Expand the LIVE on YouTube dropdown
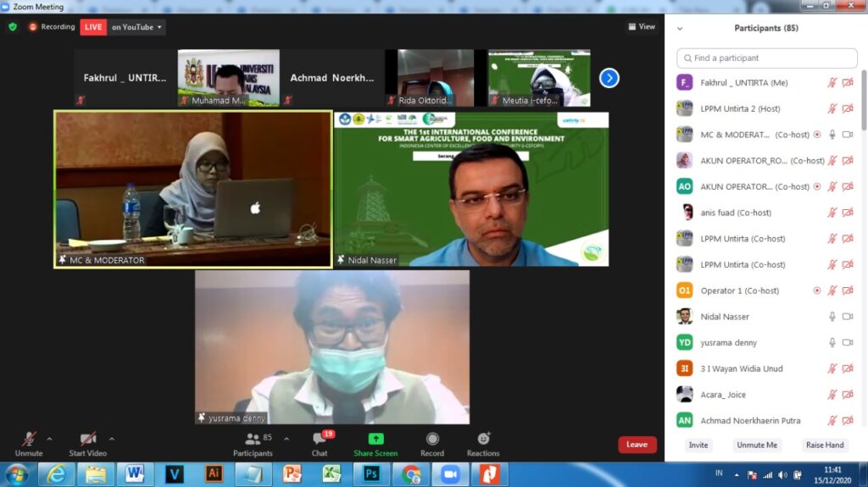 coord(136,26)
